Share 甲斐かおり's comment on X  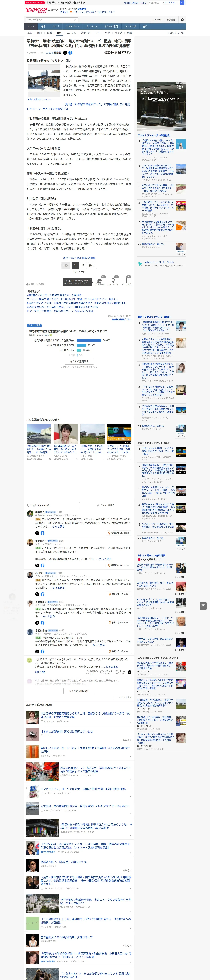point(37,565)
